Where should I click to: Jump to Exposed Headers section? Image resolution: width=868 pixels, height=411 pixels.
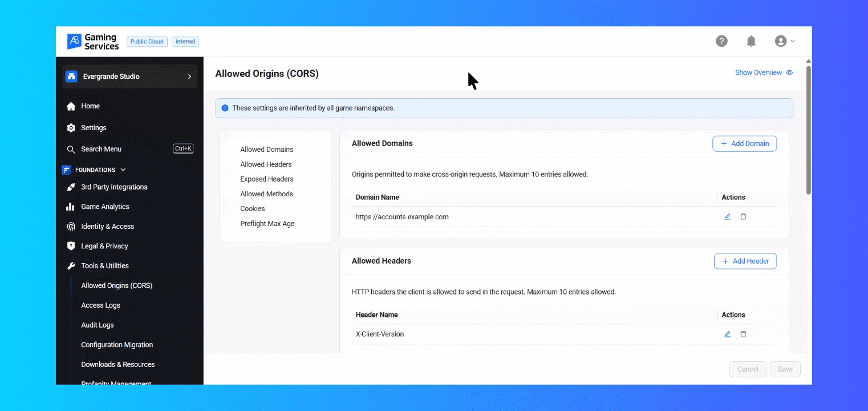point(267,179)
